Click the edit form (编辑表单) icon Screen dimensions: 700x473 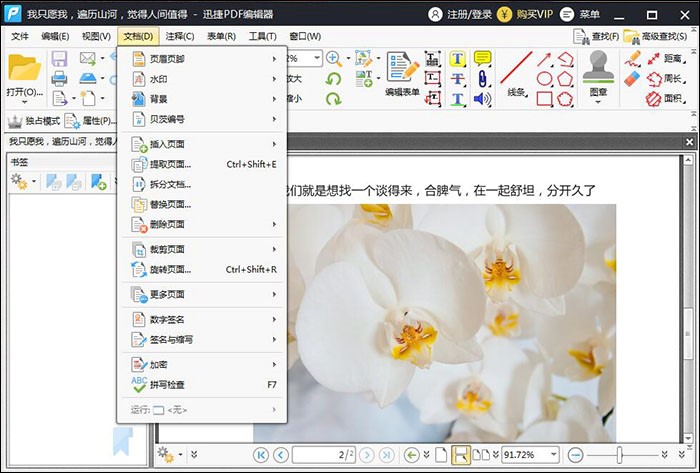pyautogui.click(x=403, y=69)
